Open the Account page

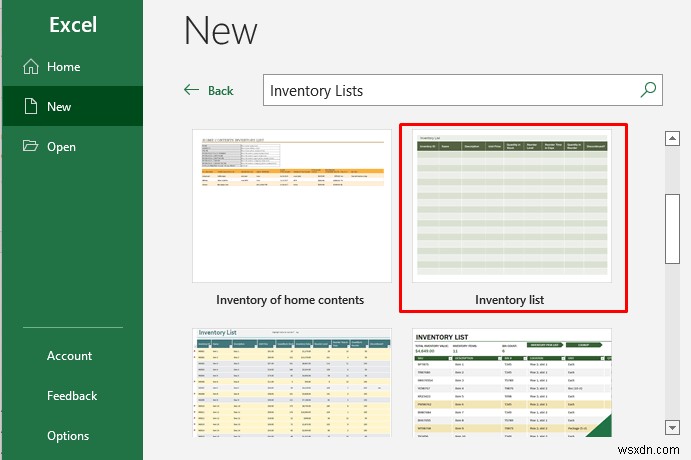[x=70, y=356]
